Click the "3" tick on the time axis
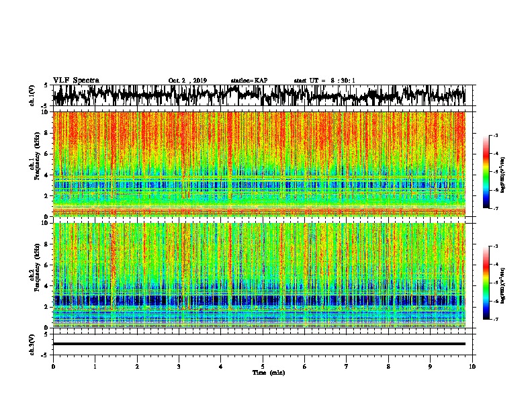This screenshot has height=411, width=532. [179, 366]
